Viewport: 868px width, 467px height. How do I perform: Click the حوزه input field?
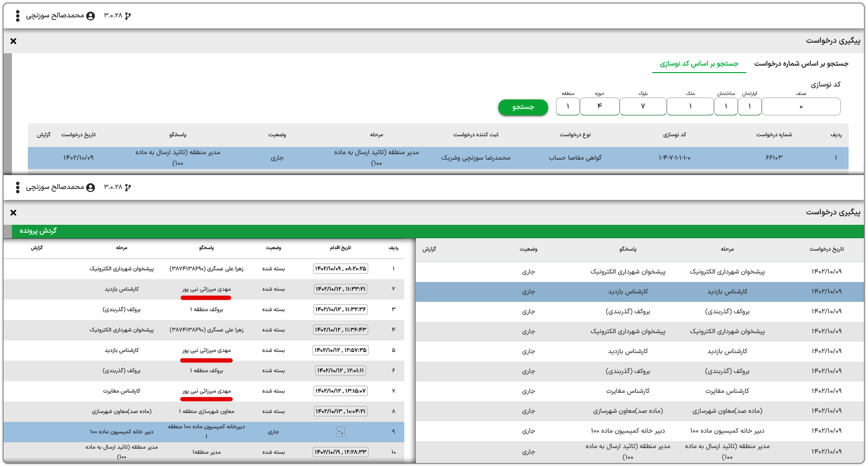point(599,106)
